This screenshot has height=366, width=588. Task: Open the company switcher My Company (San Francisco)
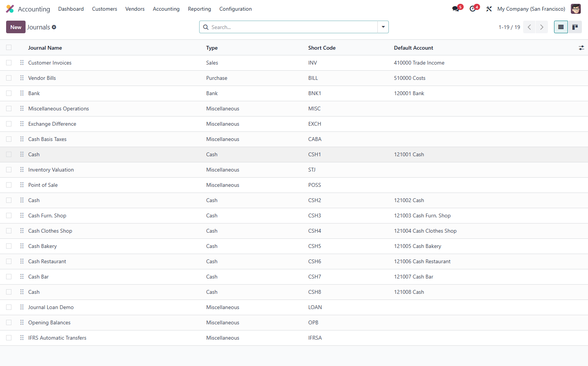(x=531, y=9)
